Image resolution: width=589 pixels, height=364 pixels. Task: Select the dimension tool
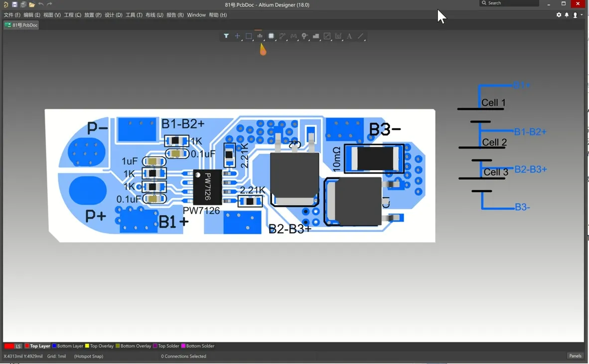tap(338, 36)
